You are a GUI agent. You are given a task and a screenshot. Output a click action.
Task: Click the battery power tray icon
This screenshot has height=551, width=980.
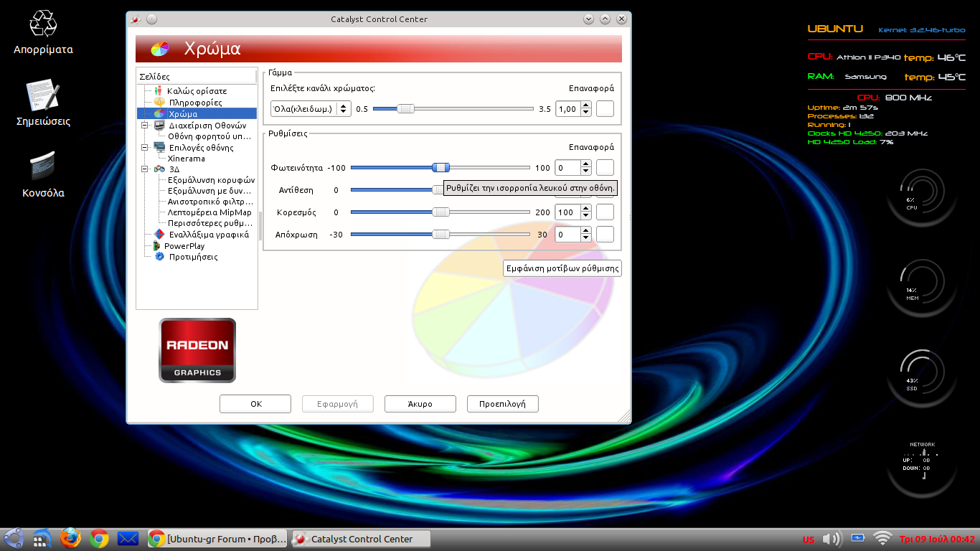tap(857, 537)
